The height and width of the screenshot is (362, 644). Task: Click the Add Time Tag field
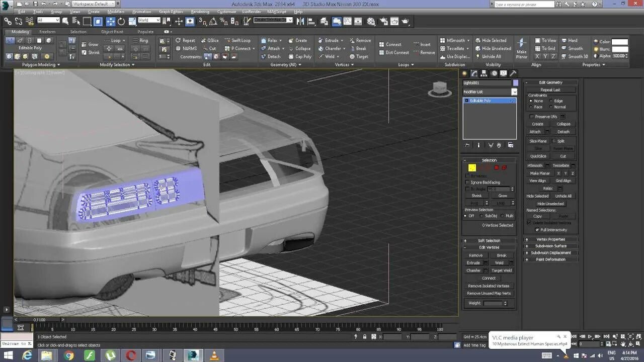click(x=475, y=345)
